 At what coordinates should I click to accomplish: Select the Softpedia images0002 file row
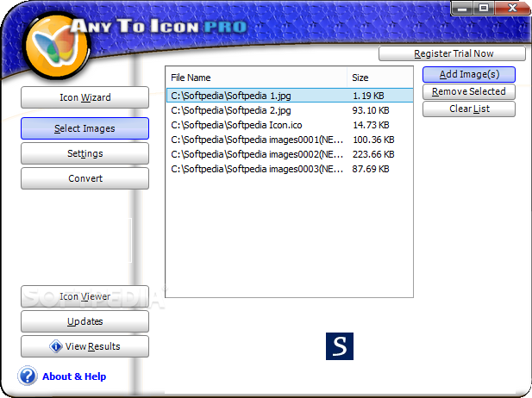290,154
